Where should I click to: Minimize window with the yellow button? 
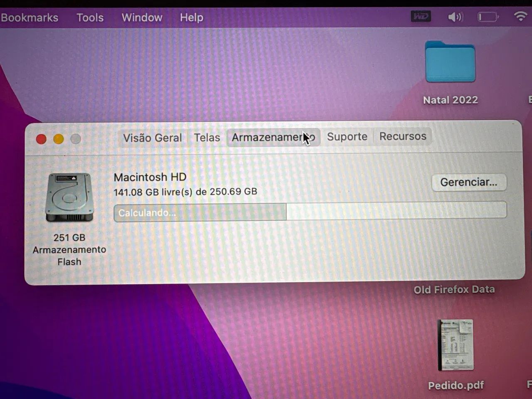coord(59,139)
